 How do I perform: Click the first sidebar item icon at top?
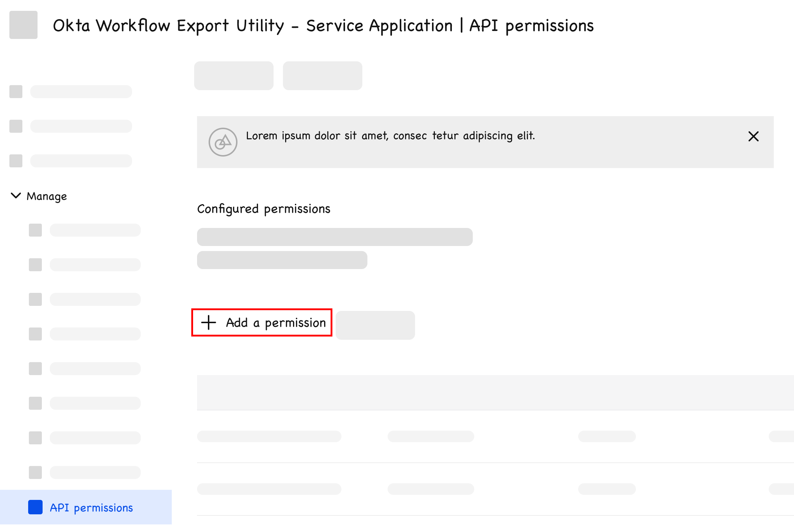[x=16, y=92]
